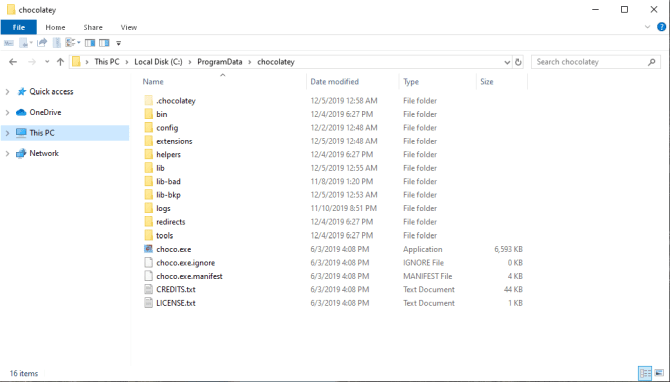Viewport: 670px width, 382px height.
Task: Select the Network icon in sidebar
Action: point(21,153)
